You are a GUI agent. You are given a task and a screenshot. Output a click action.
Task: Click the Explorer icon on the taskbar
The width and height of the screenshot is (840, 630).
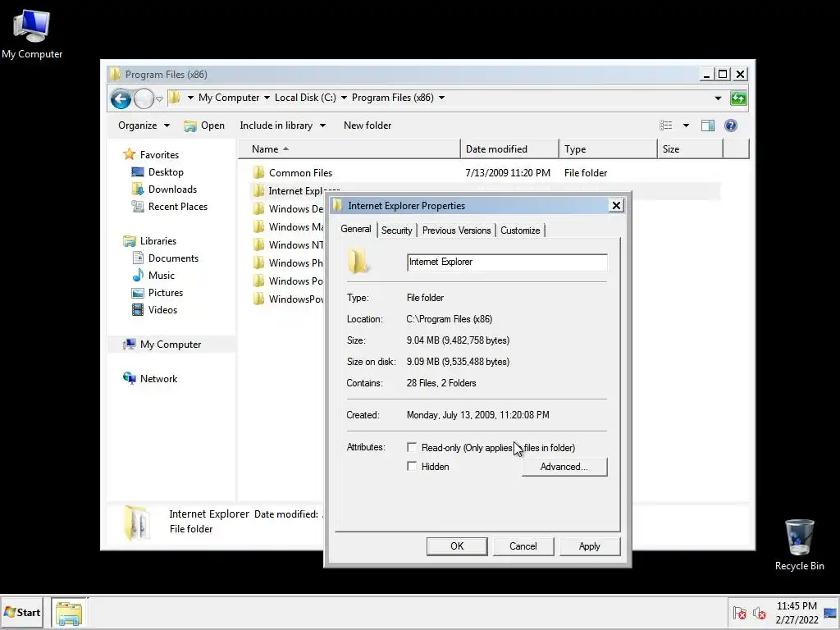69,613
